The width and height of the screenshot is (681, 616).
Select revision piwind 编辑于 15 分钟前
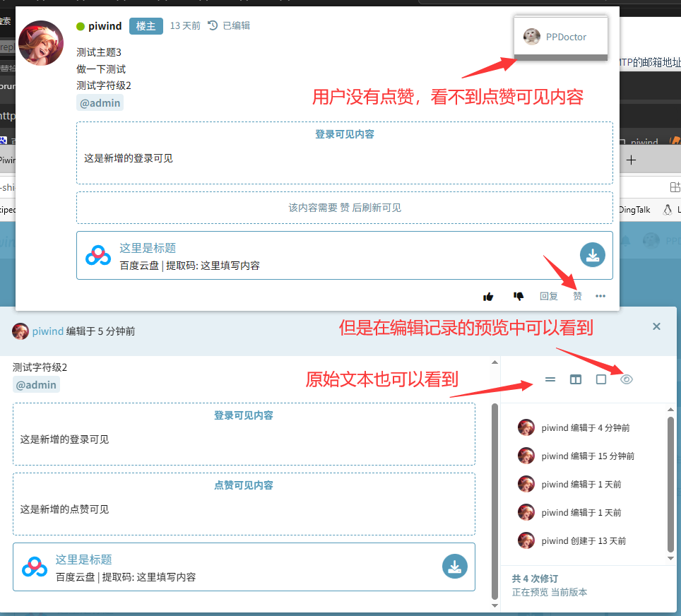point(587,456)
